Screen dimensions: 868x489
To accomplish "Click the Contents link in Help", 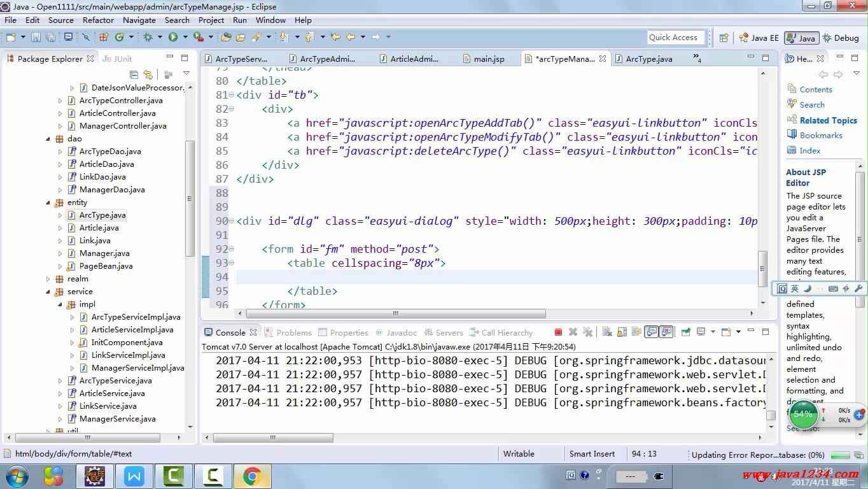I will tap(816, 89).
